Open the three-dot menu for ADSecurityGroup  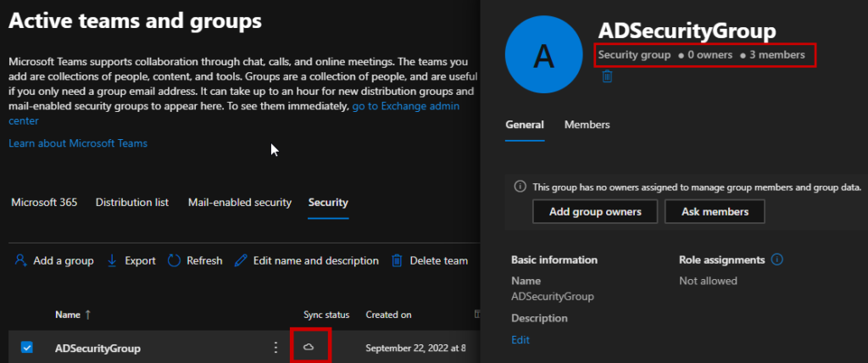pyautogui.click(x=275, y=348)
